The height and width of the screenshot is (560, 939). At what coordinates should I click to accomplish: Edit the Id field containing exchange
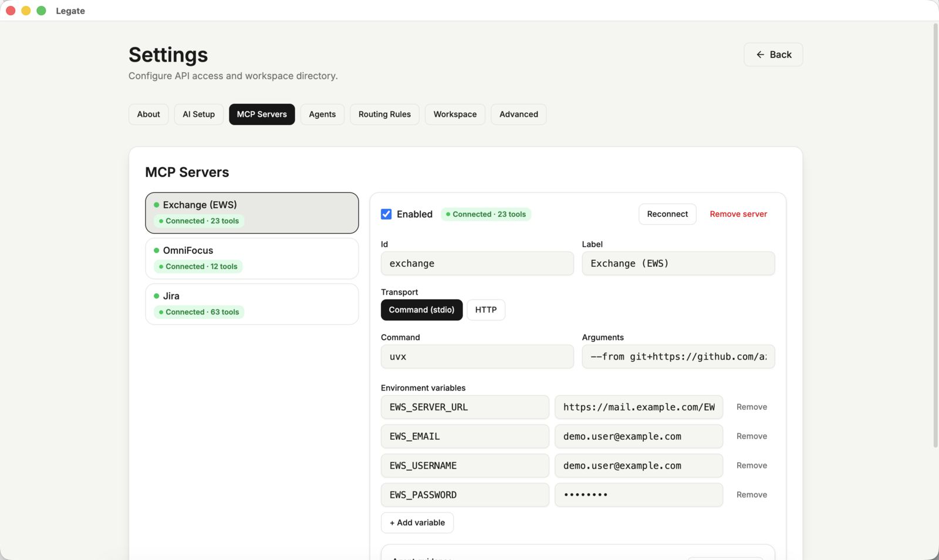(x=477, y=263)
